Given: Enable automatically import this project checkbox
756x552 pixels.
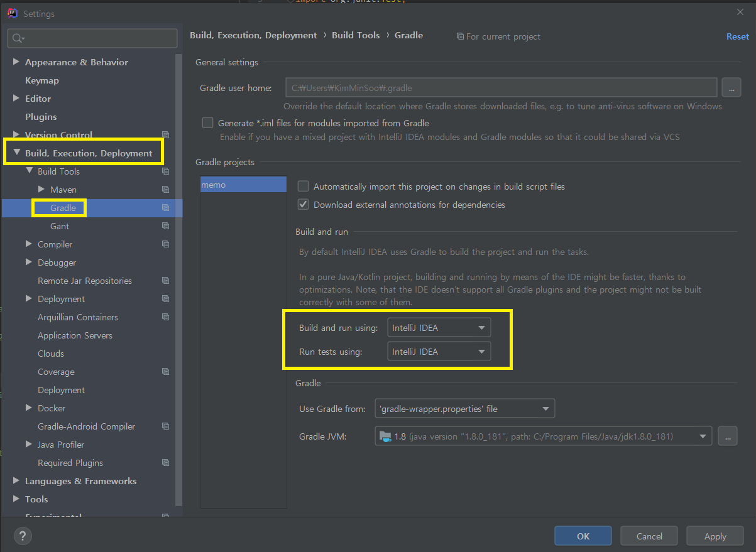Looking at the screenshot, I should pyautogui.click(x=303, y=187).
